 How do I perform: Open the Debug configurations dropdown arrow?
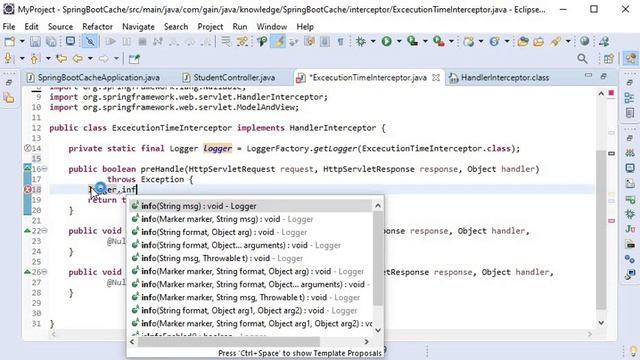pyautogui.click(x=373, y=41)
